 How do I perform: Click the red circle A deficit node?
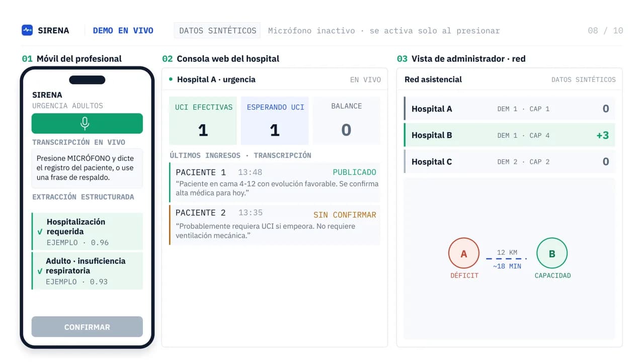pos(464,253)
